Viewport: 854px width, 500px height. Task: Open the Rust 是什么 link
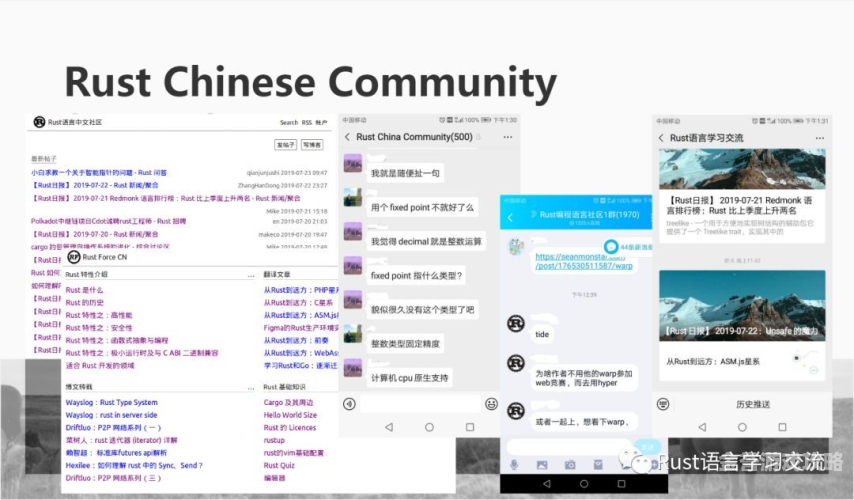tap(84, 290)
